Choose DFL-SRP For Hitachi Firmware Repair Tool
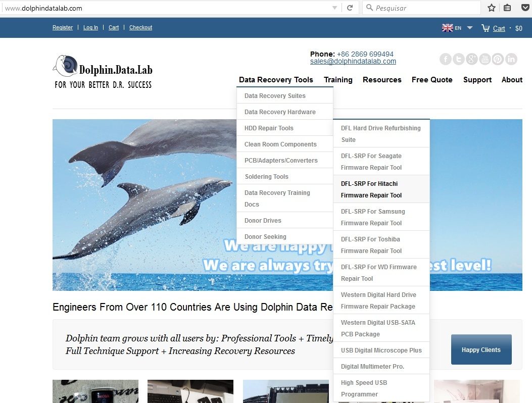The height and width of the screenshot is (403, 532). [x=381, y=189]
